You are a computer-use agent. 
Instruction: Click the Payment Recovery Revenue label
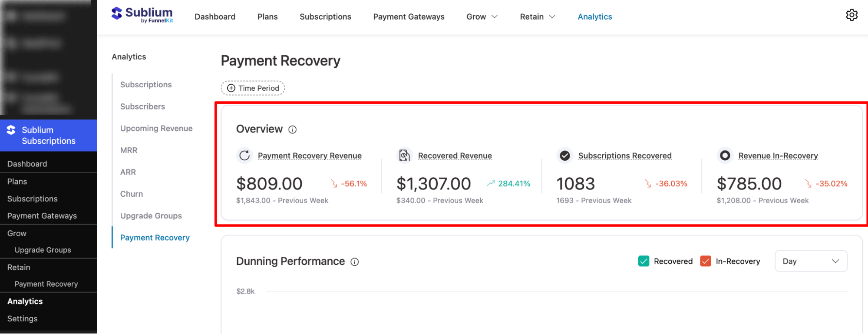coord(310,155)
